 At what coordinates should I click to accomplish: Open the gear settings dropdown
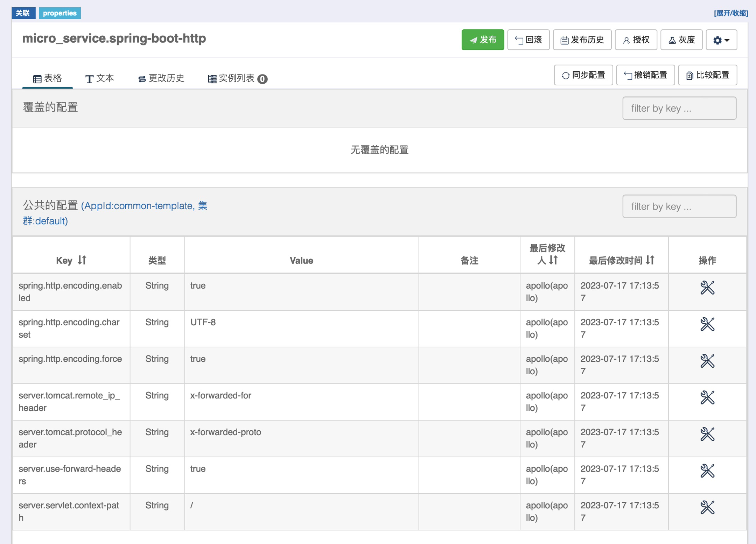click(721, 40)
